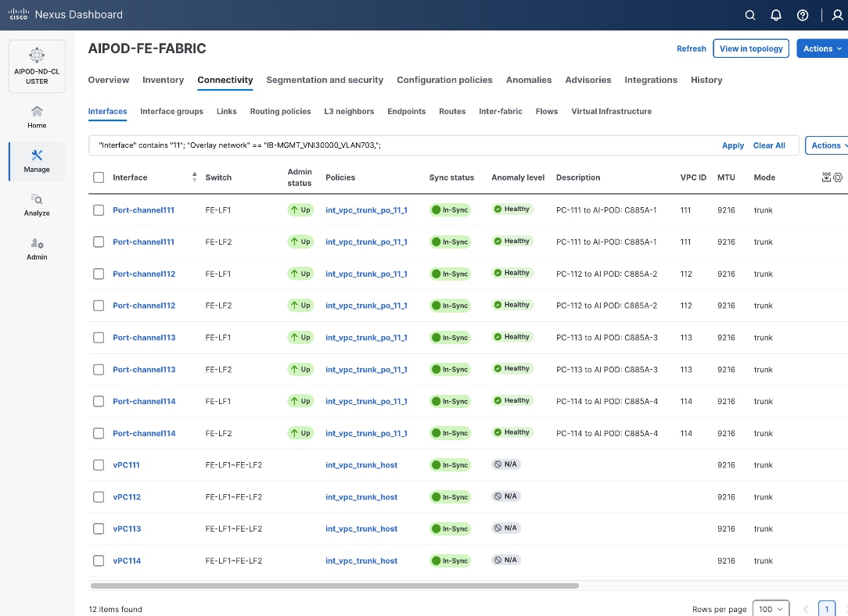Viewport: 848px width, 616px height.
Task: Open the Rows per page dropdown
Action: click(771, 609)
